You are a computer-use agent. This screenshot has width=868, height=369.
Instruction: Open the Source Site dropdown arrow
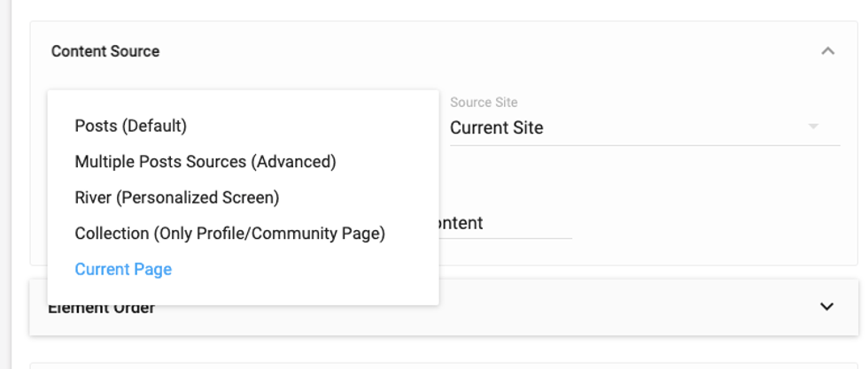(x=813, y=127)
